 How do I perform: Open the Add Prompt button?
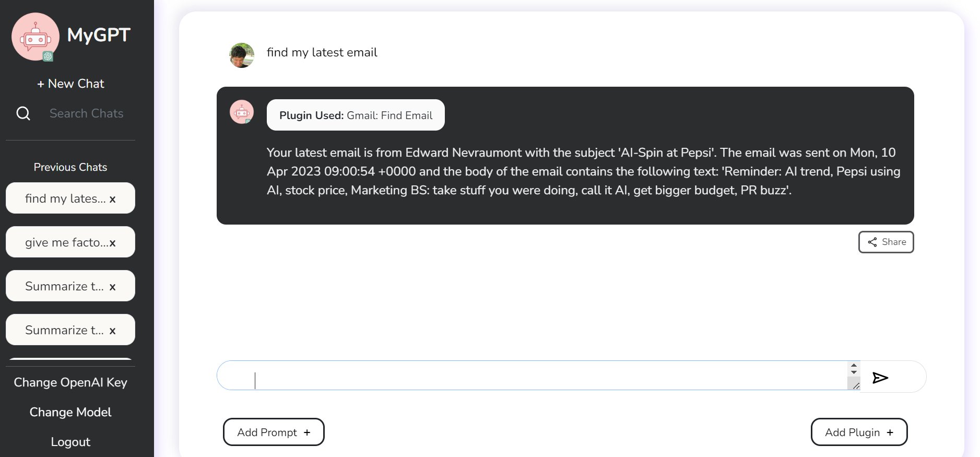pos(274,432)
